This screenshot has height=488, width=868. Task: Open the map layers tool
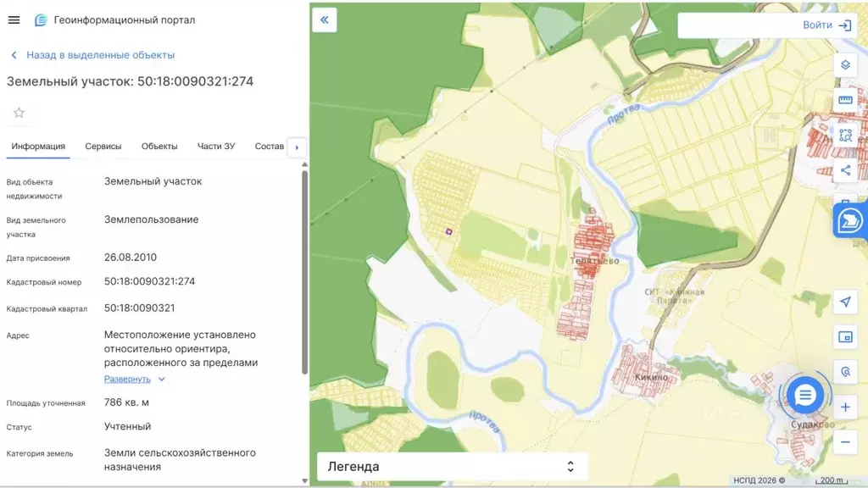point(845,65)
